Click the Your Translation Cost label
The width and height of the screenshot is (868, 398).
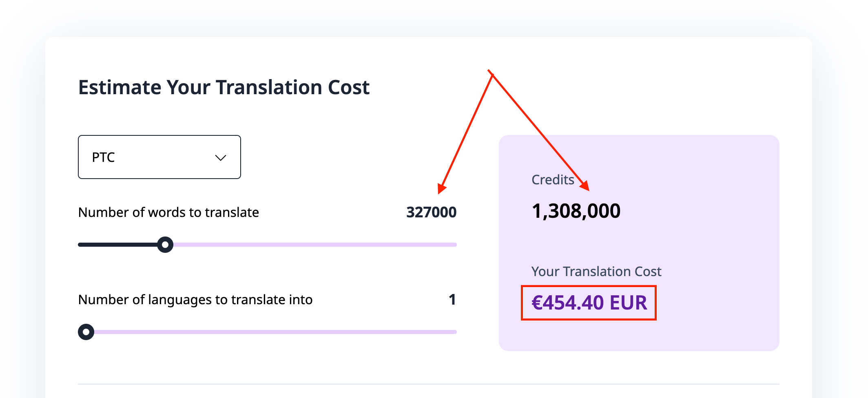[596, 272]
